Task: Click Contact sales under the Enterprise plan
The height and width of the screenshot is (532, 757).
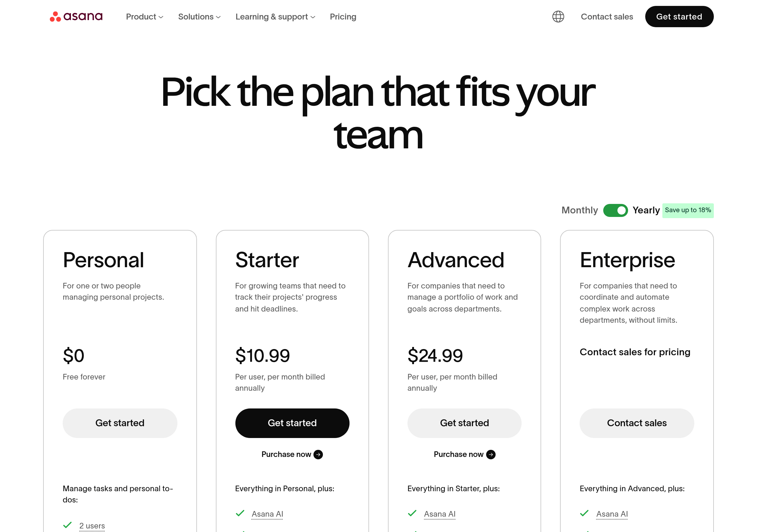Action: pyautogui.click(x=636, y=423)
